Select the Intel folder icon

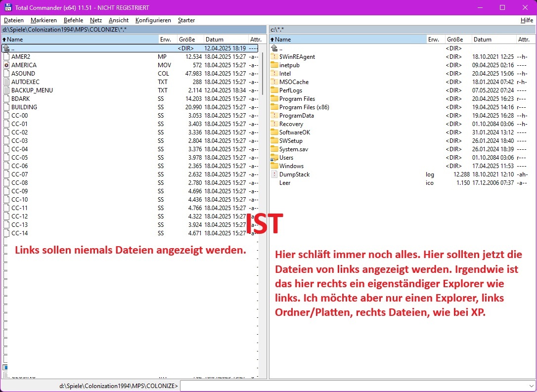point(274,73)
